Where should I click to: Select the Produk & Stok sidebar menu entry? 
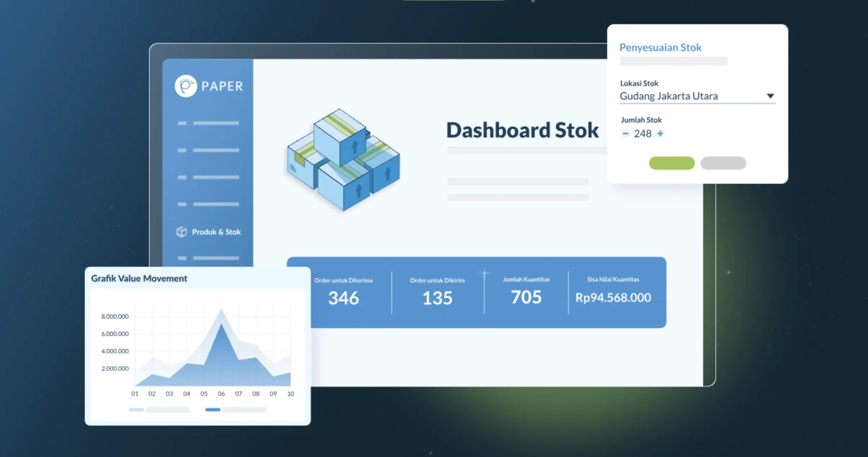click(216, 232)
